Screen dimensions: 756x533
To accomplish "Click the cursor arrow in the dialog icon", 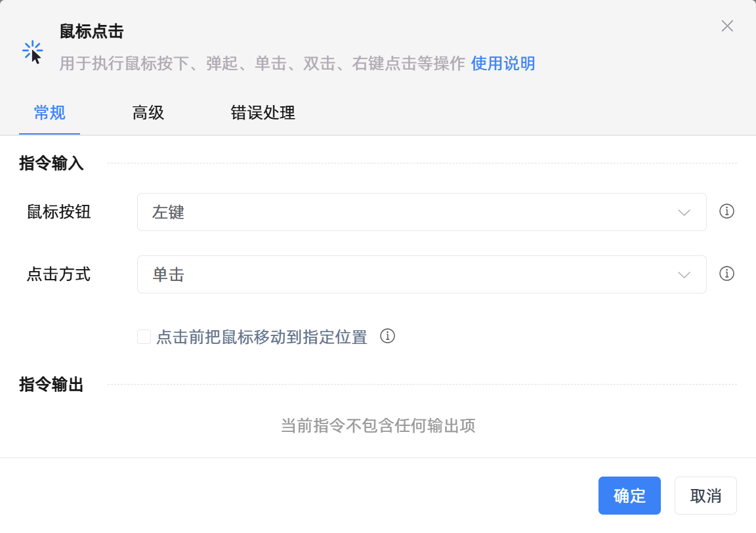I will point(35,56).
